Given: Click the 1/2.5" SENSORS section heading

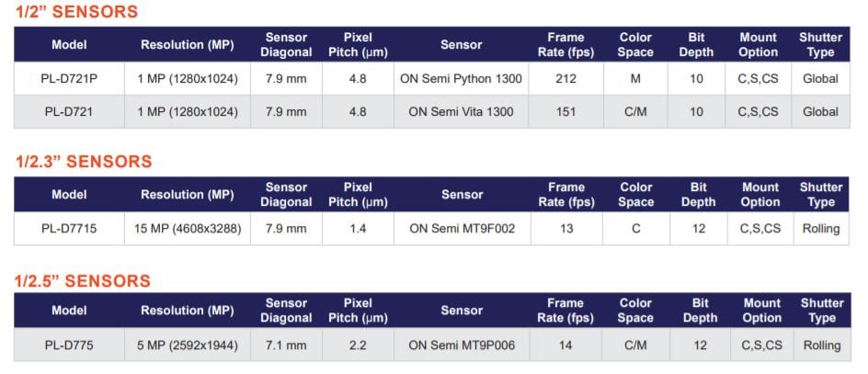Looking at the screenshot, I should (x=83, y=281).
